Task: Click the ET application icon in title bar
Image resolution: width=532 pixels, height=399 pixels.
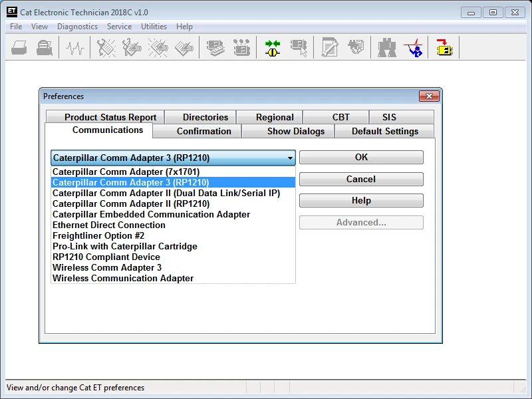Action: pyautogui.click(x=12, y=12)
